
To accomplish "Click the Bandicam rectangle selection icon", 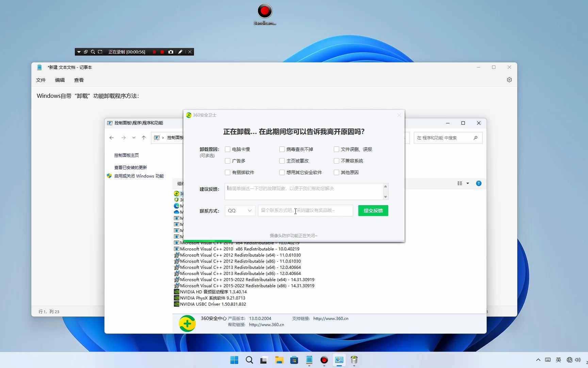I will click(100, 52).
